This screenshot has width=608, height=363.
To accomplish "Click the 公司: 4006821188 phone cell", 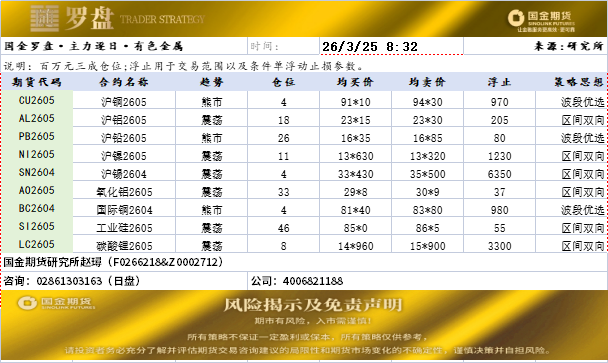I will pyautogui.click(x=427, y=281).
